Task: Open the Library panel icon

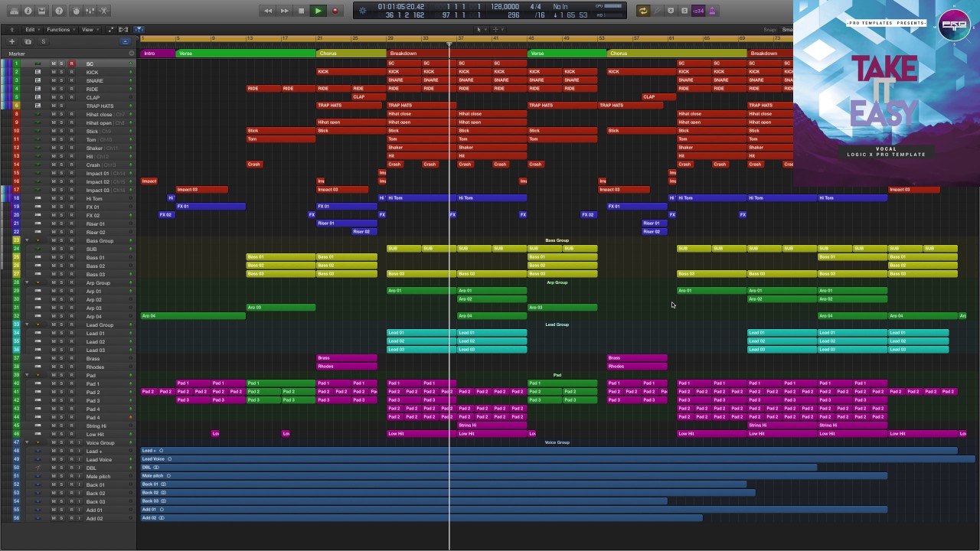Action: 14,11
